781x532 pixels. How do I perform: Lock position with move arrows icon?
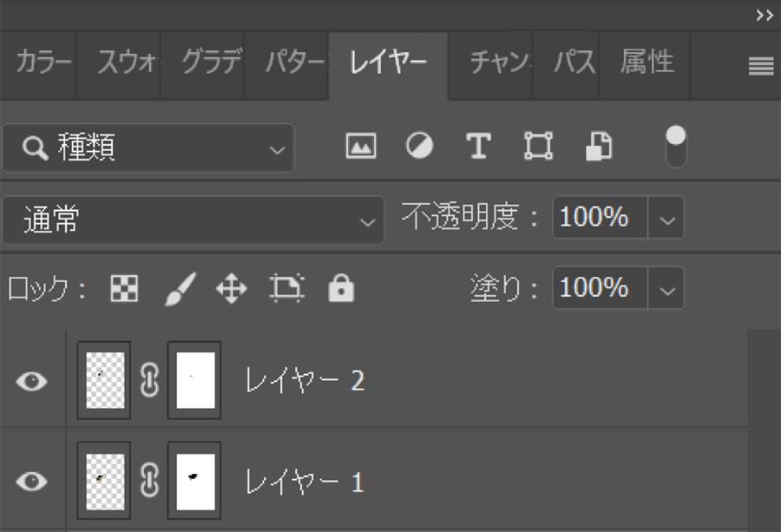[x=231, y=289]
